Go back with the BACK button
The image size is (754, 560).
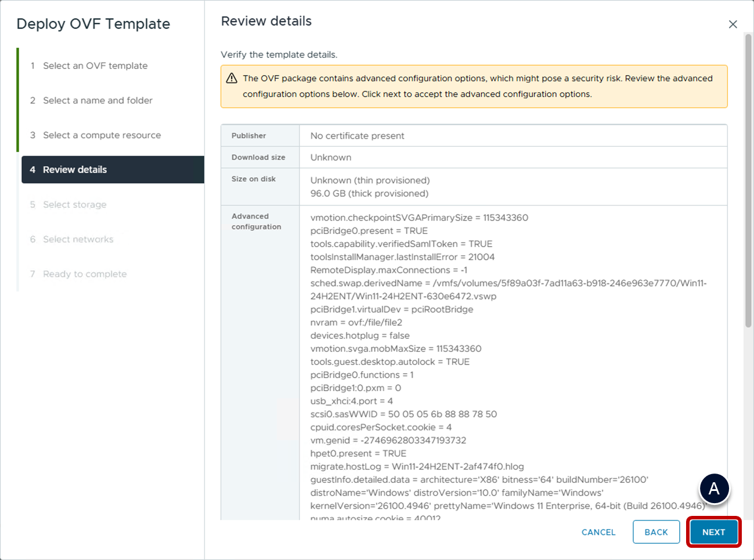(656, 532)
